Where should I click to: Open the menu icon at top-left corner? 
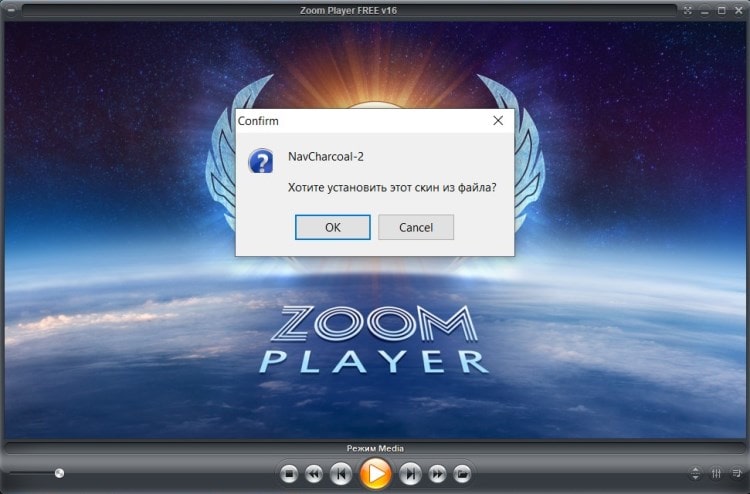pyautogui.click(x=11, y=10)
